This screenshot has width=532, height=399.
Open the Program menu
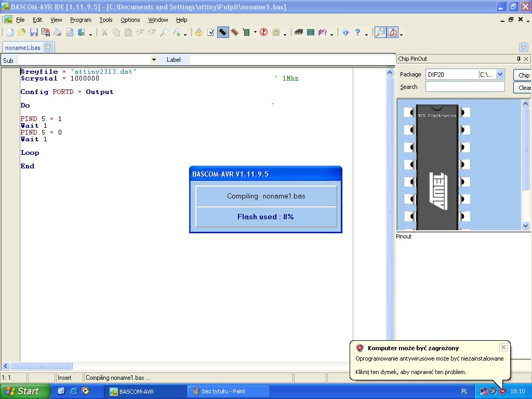click(81, 20)
